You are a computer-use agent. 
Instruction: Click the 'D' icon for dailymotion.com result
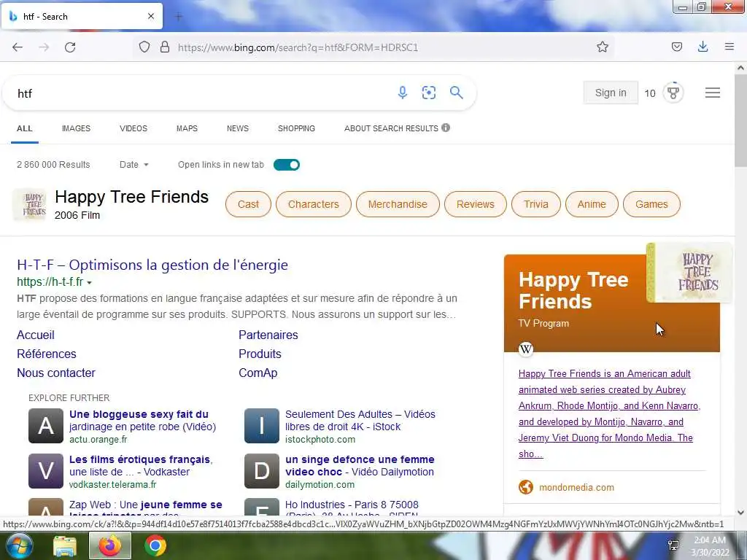[x=262, y=471]
